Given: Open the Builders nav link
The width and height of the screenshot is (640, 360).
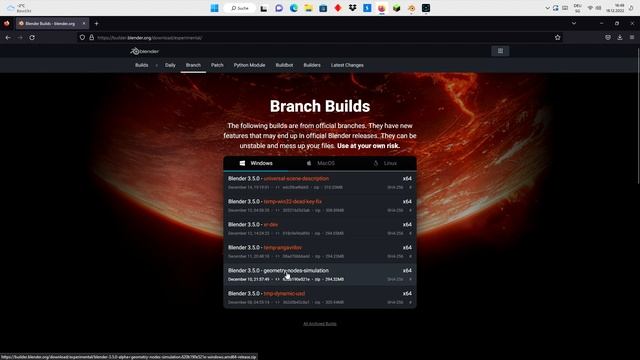Looking at the screenshot, I should (312, 65).
